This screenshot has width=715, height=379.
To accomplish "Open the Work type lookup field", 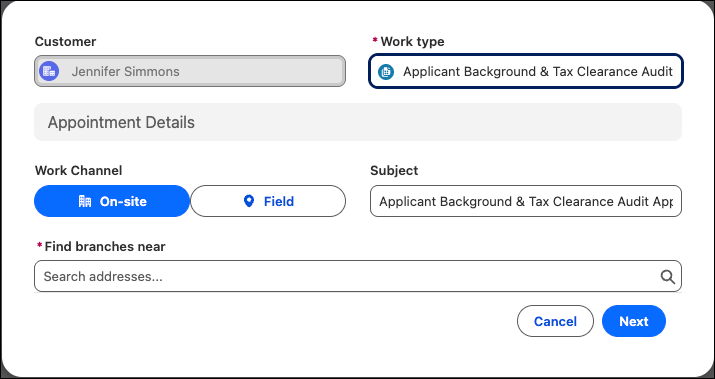I will [526, 71].
